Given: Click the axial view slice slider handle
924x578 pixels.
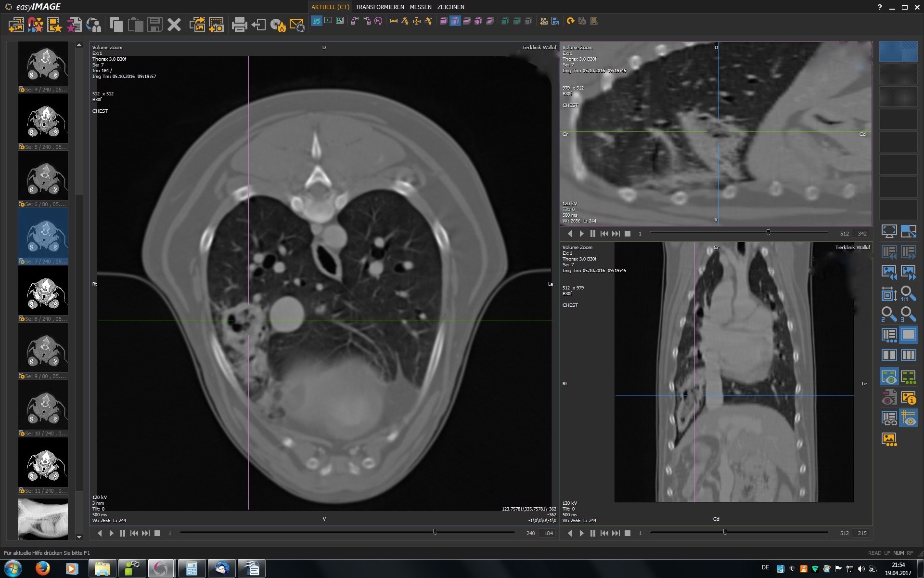Looking at the screenshot, I should (435, 532).
